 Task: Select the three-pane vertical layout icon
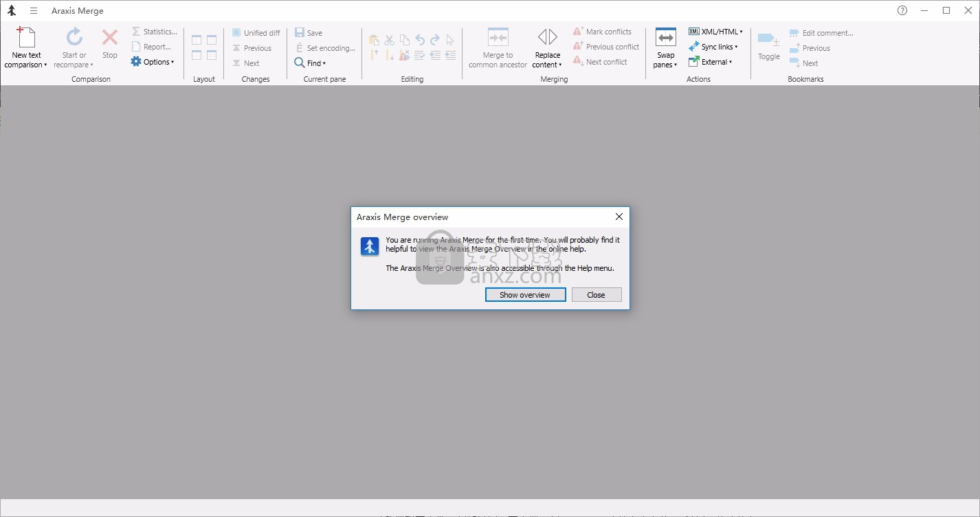tap(212, 40)
